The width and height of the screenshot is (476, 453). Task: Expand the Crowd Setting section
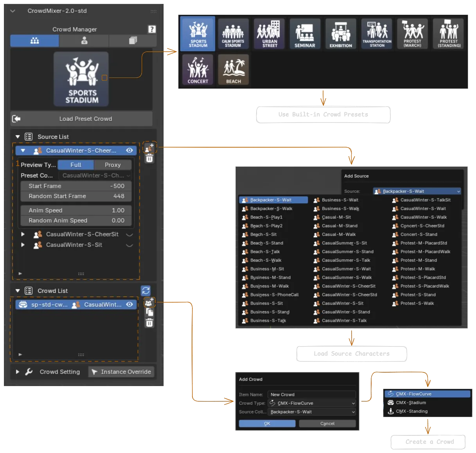click(x=18, y=372)
